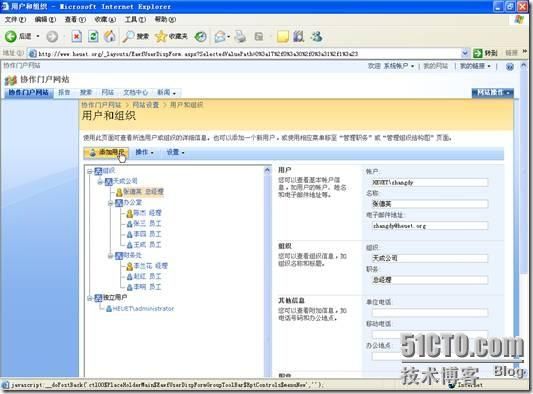
Task: Collapse the 办公室 tree node
Action: [x=110, y=203]
